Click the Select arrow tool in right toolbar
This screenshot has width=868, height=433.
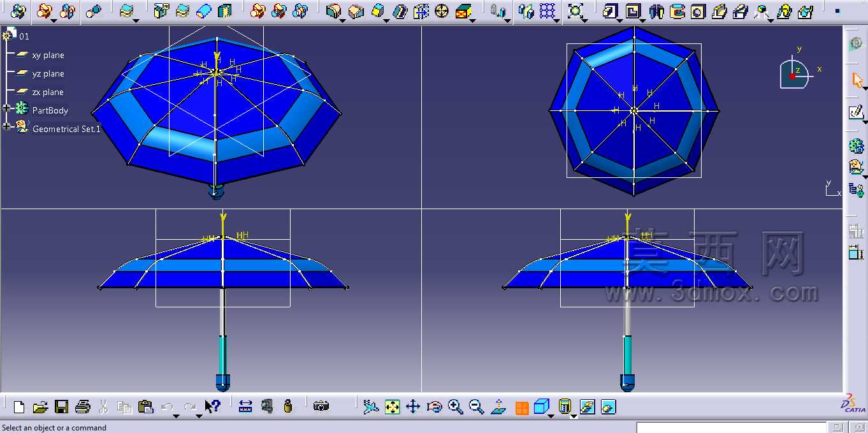[857, 80]
